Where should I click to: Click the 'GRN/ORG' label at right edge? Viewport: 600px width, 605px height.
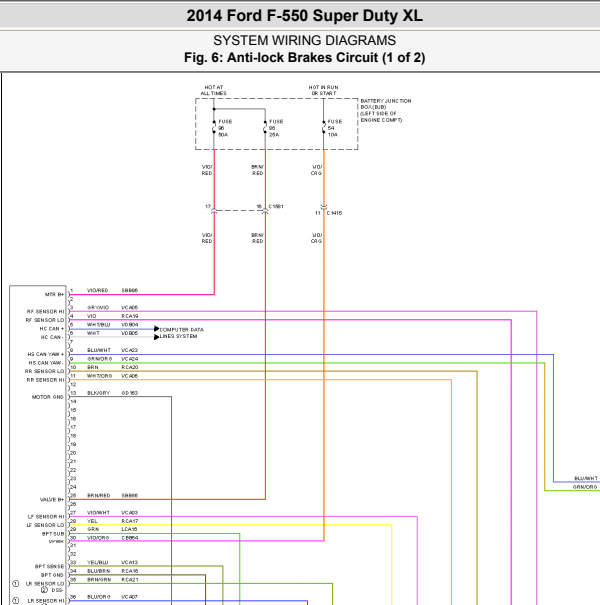(x=585, y=487)
